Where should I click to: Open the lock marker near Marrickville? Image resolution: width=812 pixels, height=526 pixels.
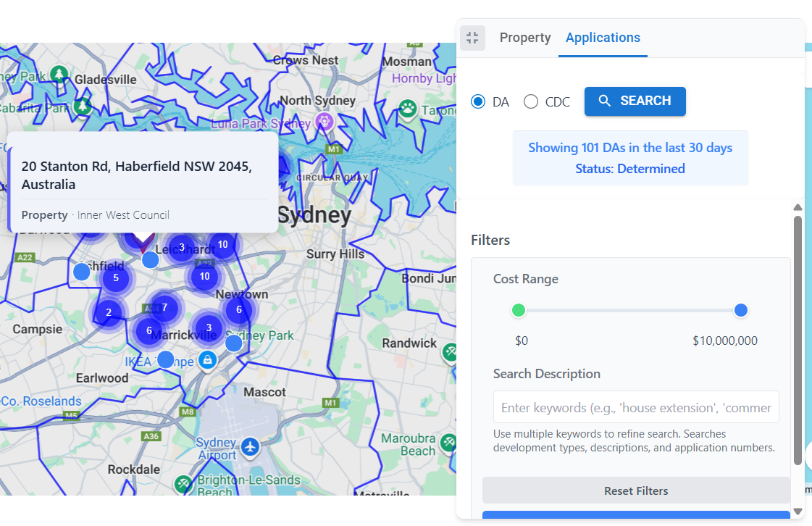tap(207, 360)
